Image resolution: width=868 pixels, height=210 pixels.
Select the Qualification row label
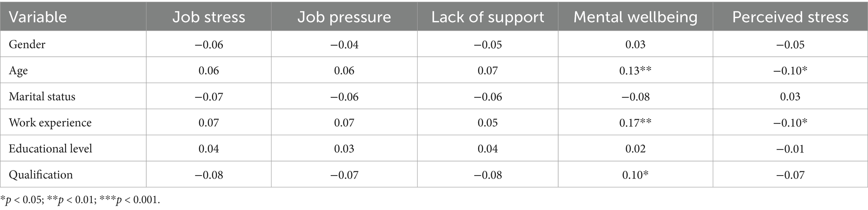(x=41, y=175)
